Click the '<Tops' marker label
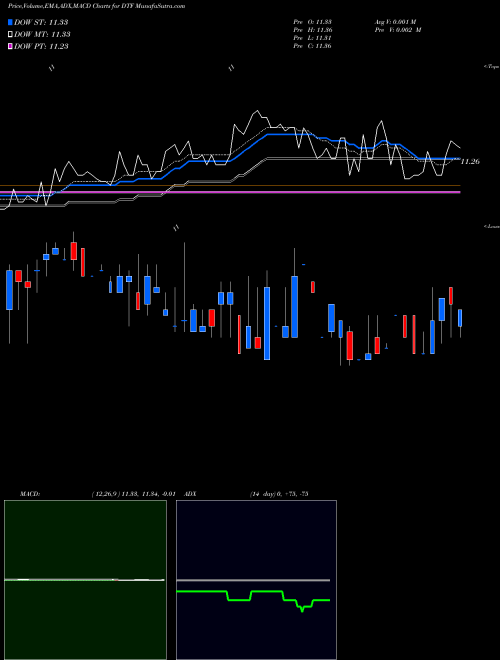This screenshot has width=500, height=660. point(492,67)
